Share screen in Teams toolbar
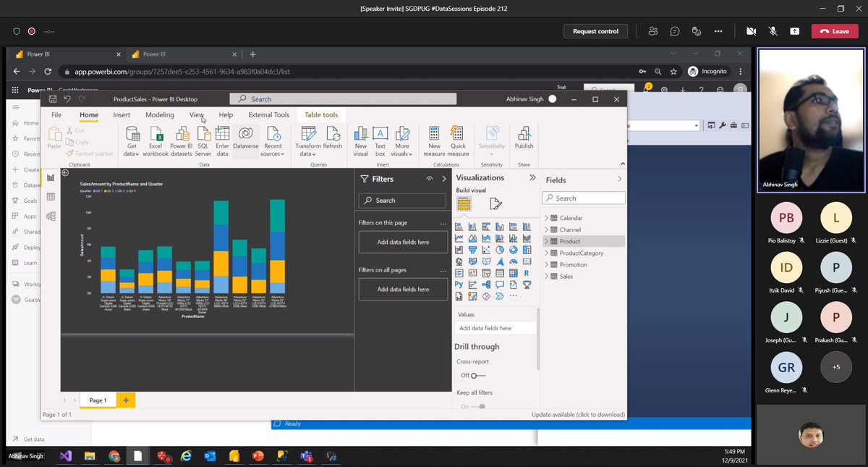 pyautogui.click(x=795, y=31)
